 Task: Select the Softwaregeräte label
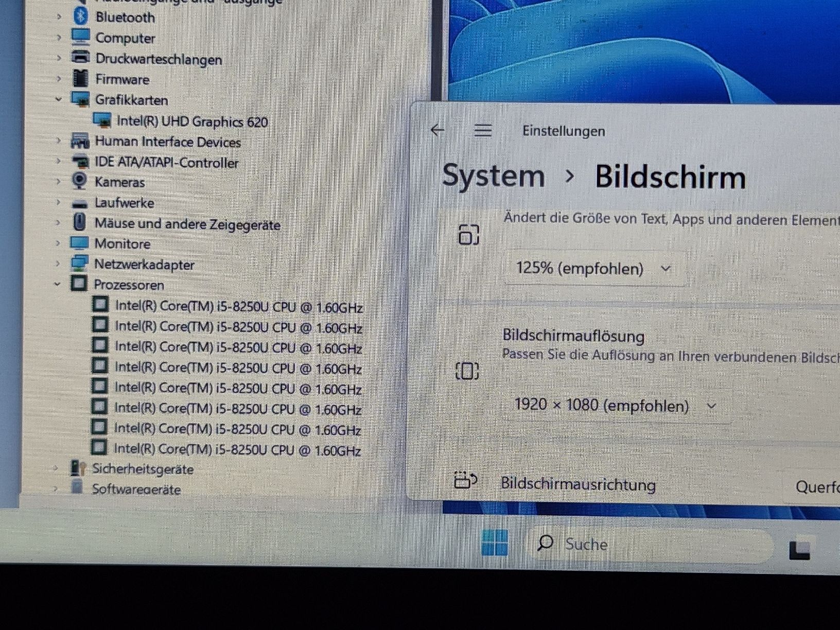point(136,489)
